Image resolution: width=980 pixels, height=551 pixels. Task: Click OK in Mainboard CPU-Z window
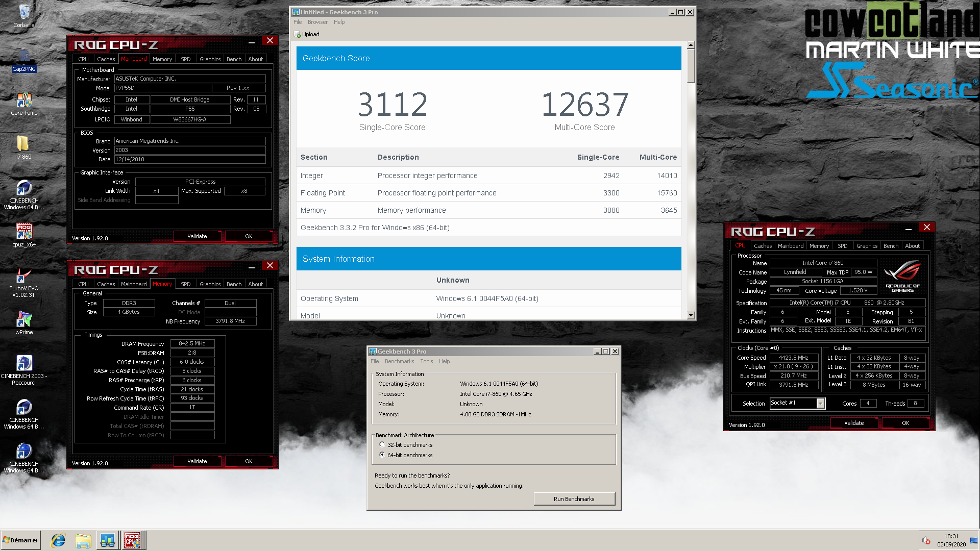pos(249,236)
